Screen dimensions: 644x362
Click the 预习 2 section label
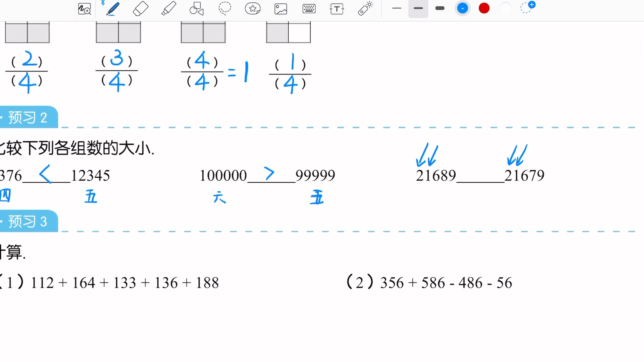(28, 118)
